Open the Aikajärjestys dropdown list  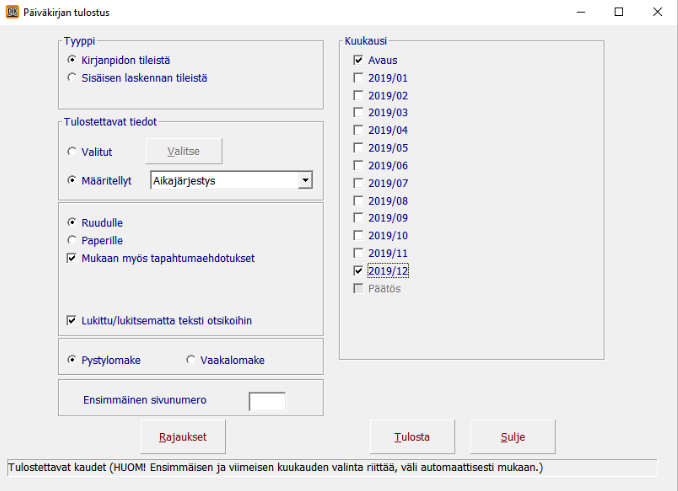pos(305,180)
